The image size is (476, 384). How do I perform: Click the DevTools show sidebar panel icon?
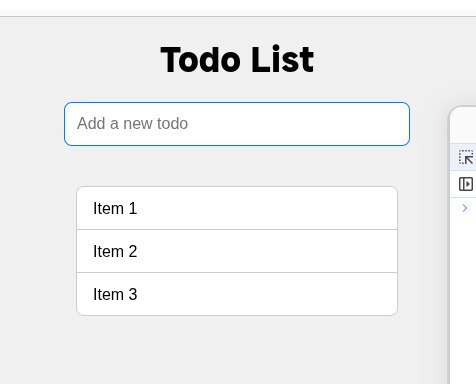coord(466,184)
